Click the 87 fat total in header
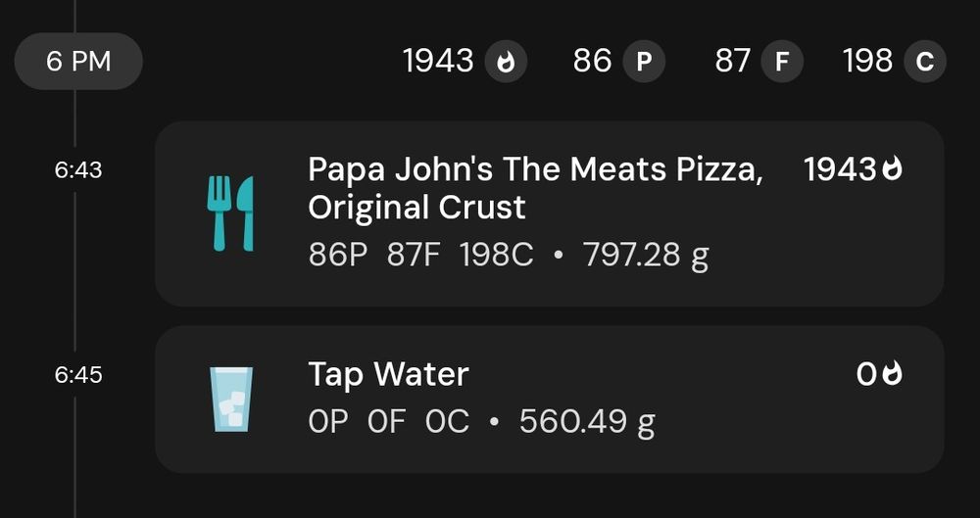Viewport: 980px width, 518px height. pos(733,62)
